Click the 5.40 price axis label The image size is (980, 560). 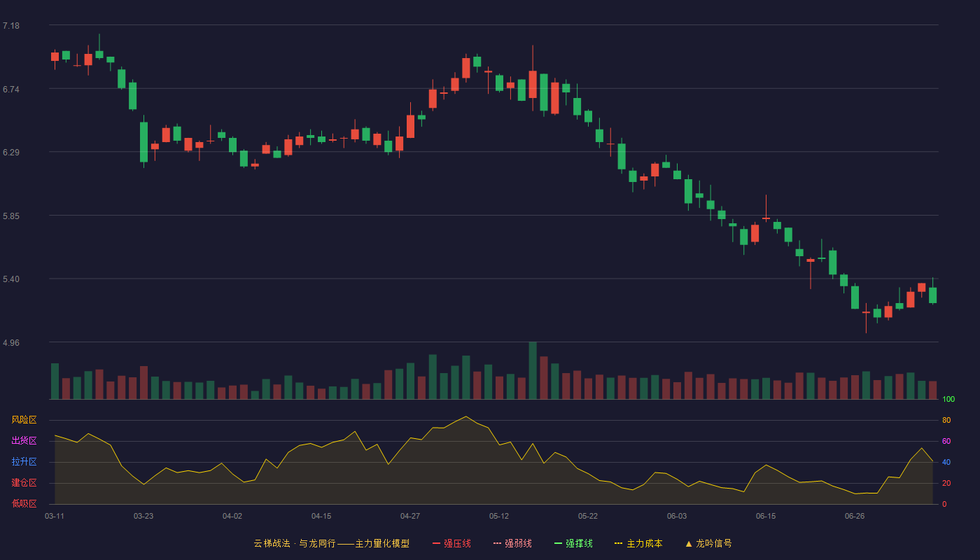11,279
